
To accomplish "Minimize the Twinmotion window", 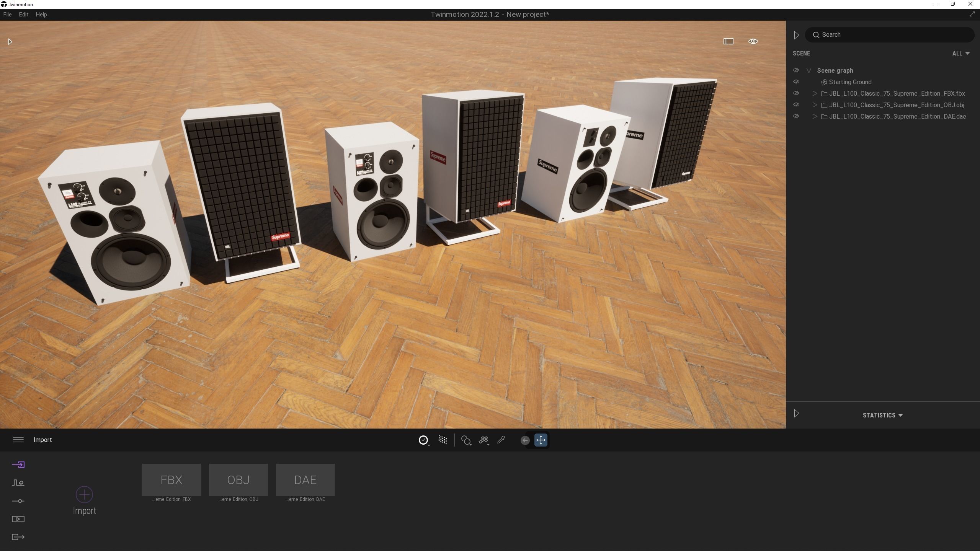I will click(x=935, y=4).
